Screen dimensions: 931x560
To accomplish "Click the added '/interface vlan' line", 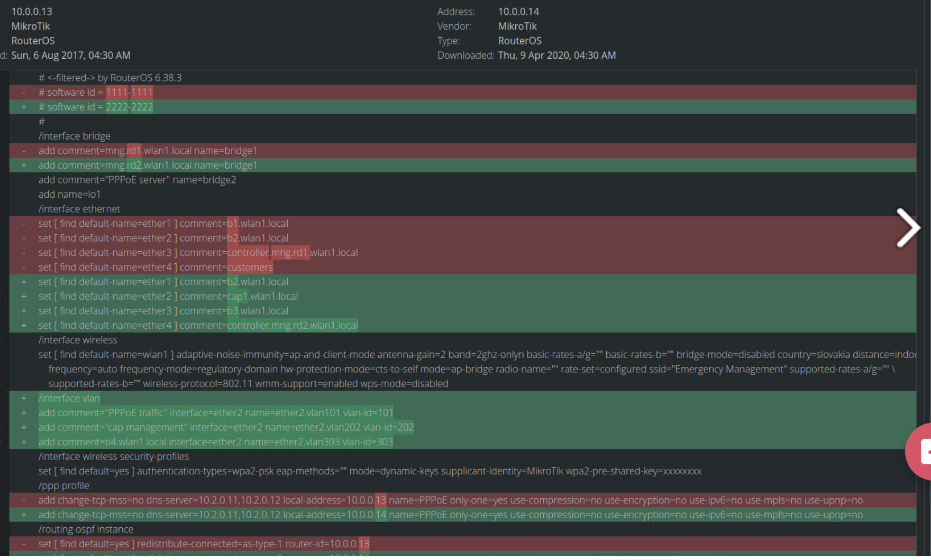I will coord(463,398).
